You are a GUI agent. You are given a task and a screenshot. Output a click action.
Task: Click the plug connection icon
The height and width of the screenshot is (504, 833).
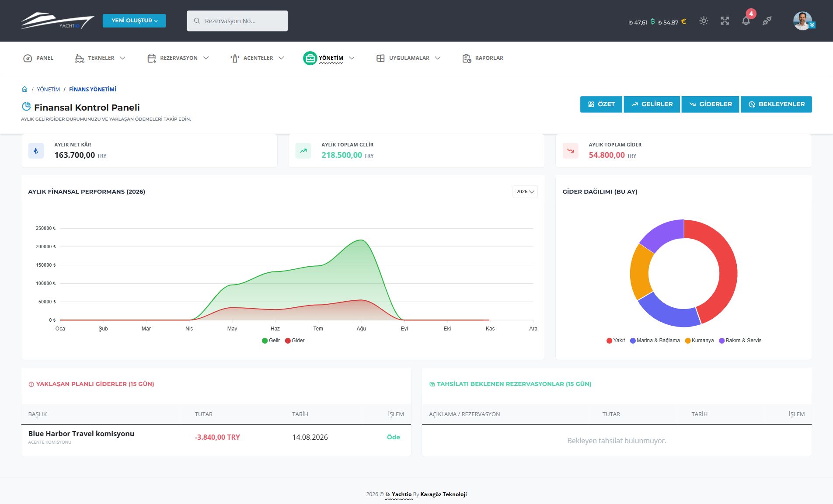click(x=767, y=21)
